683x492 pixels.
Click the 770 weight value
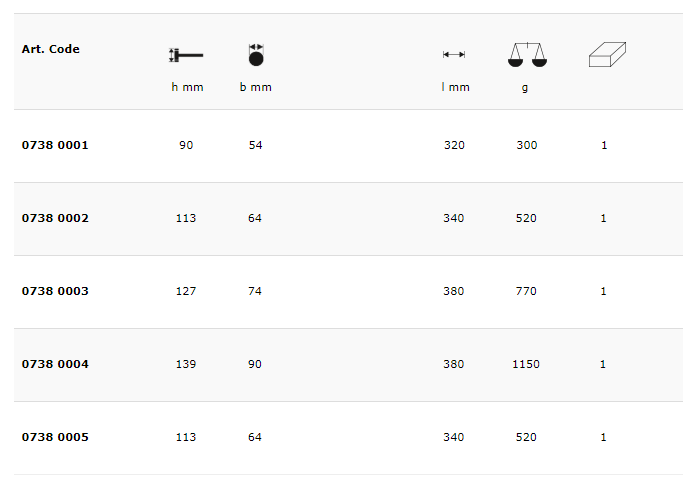526,291
